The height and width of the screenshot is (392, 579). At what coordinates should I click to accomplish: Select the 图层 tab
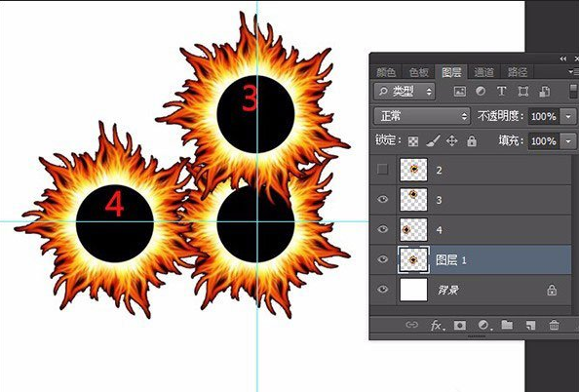[451, 72]
